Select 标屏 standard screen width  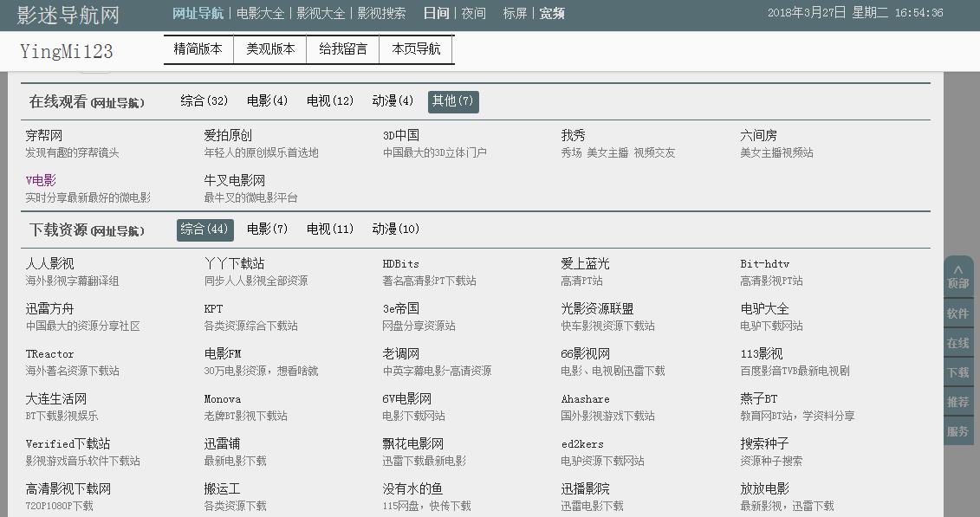click(515, 14)
